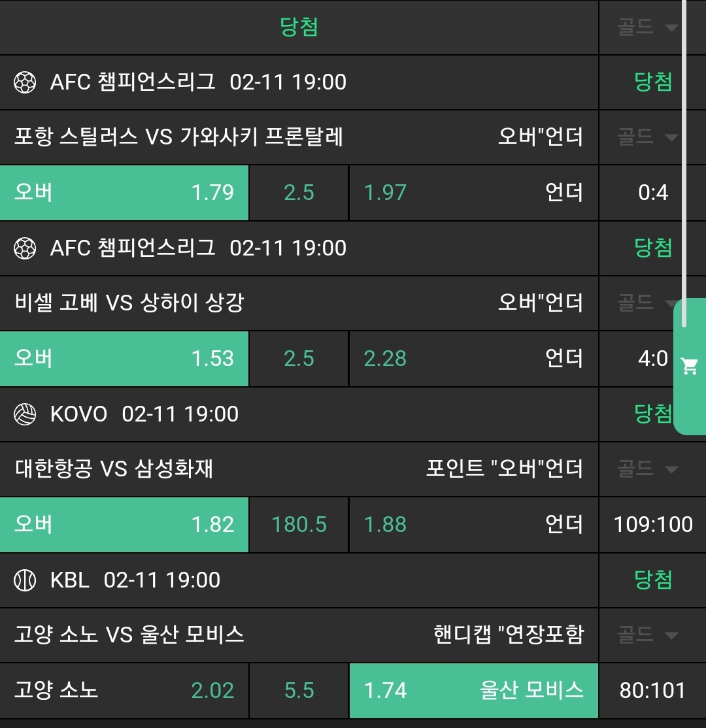This screenshot has width=706, height=728.
Task: Open the top 골드 dropdown in header
Action: [x=647, y=27]
